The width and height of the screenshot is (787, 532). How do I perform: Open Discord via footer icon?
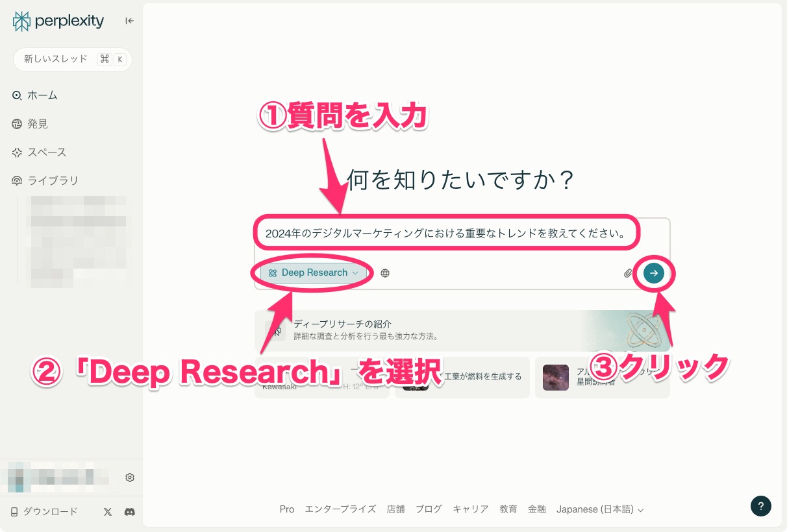(x=129, y=512)
